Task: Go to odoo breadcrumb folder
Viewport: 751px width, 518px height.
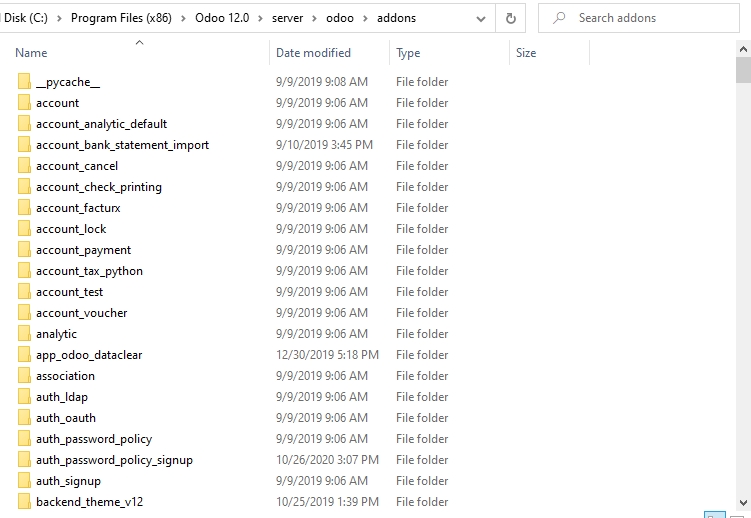Action: [x=340, y=18]
